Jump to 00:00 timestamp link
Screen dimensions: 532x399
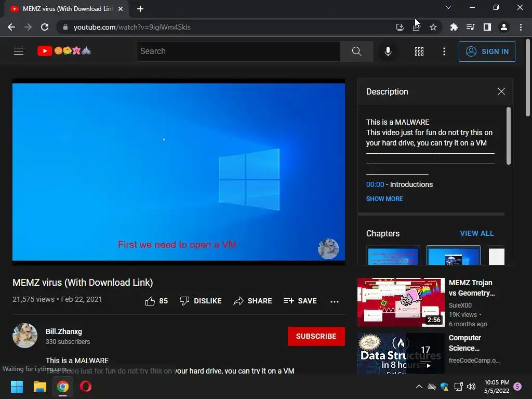coord(375,184)
